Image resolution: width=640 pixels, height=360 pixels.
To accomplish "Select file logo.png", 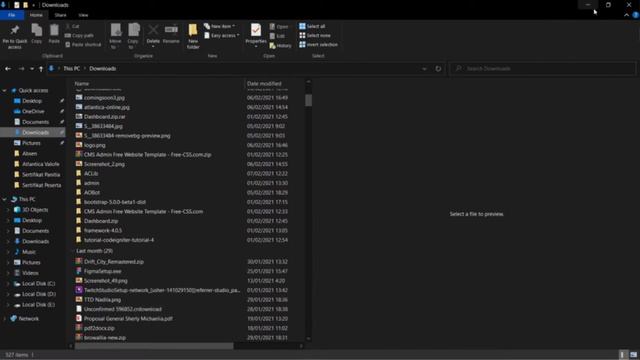I will click(95, 145).
